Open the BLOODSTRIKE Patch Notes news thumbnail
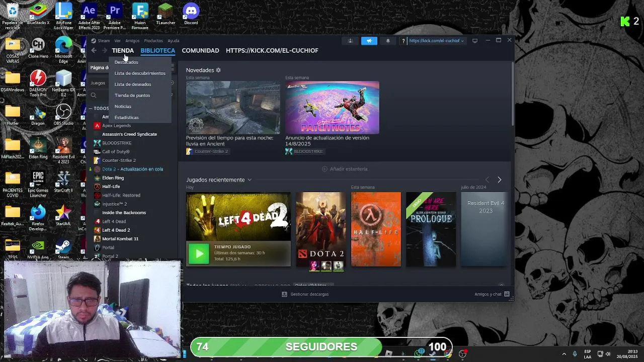Screen dimensions: 644x362 332,108
